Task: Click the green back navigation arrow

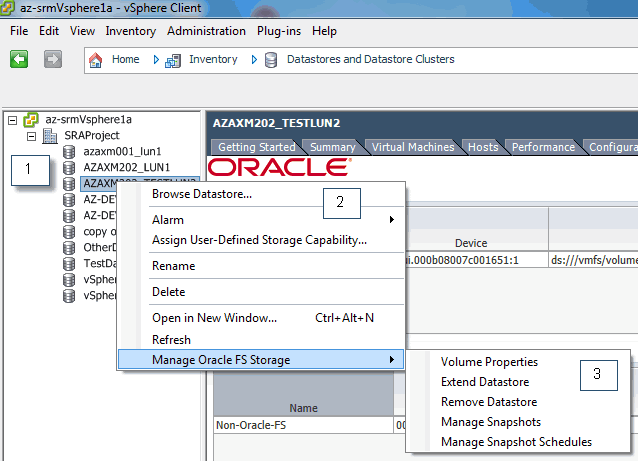Action: pos(19,59)
